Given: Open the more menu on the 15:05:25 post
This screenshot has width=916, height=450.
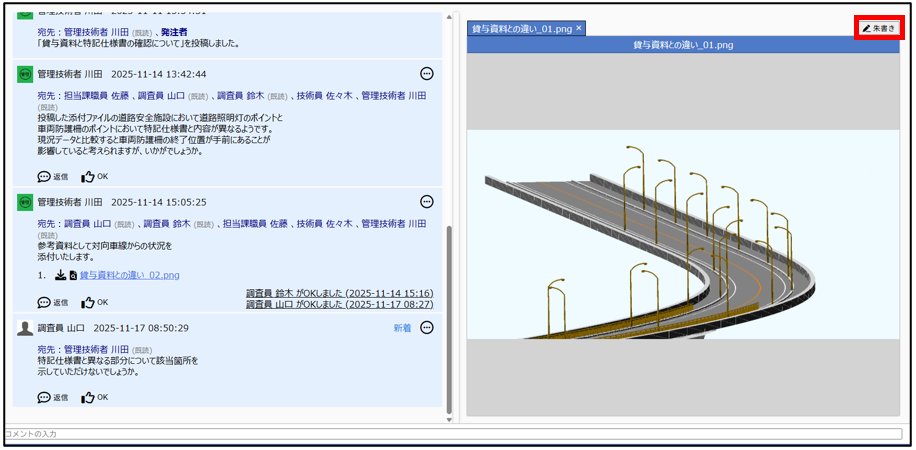Looking at the screenshot, I should [427, 201].
